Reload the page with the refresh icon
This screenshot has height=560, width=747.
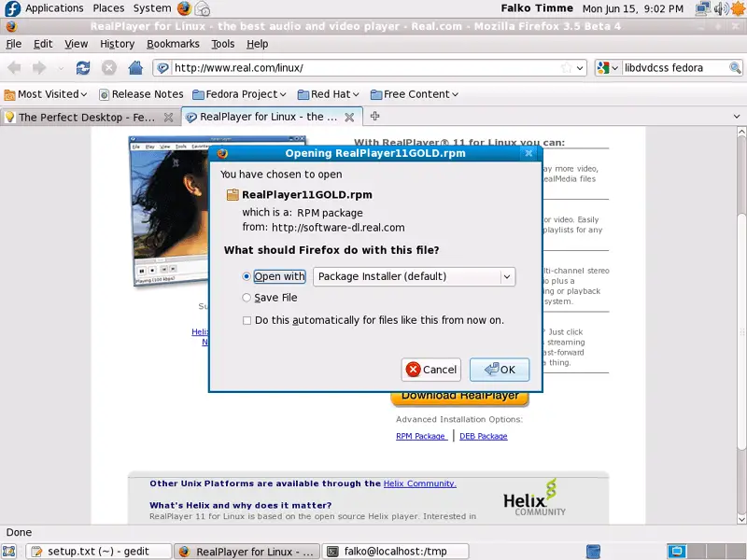tap(83, 68)
